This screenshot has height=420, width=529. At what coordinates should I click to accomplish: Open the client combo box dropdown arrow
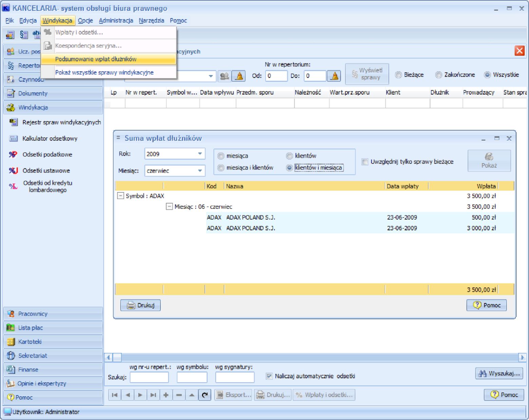[x=211, y=76]
